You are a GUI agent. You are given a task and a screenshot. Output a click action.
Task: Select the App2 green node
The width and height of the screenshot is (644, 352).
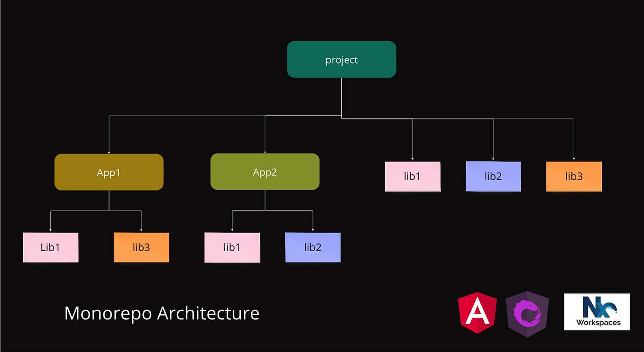click(265, 172)
